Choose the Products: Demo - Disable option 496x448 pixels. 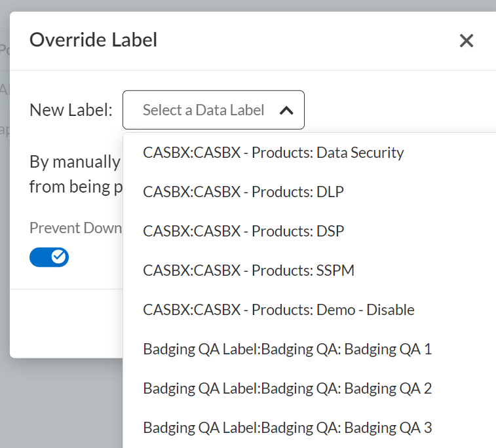[278, 310]
